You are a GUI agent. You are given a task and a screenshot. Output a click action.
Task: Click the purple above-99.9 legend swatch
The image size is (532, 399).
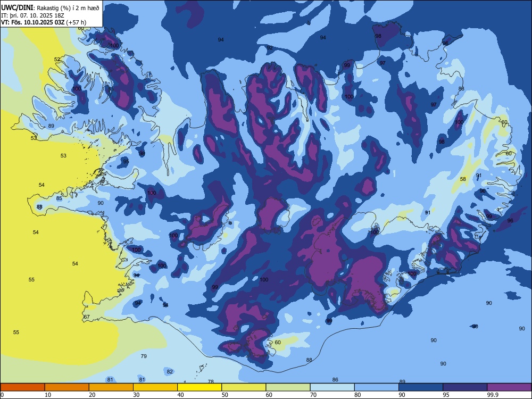point(509,387)
